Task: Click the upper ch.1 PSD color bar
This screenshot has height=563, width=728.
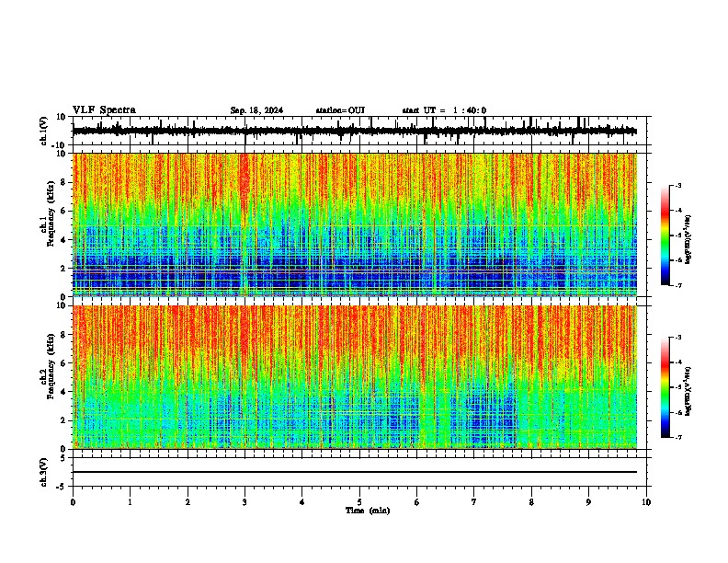Action: [665, 236]
